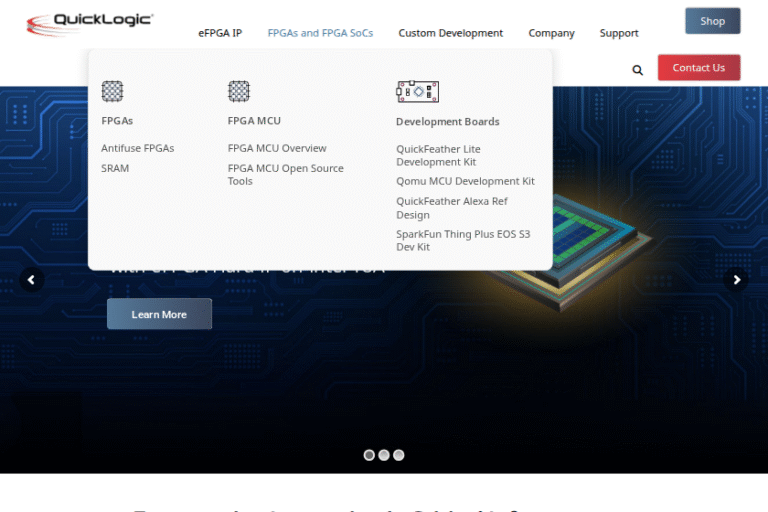Open the search magnifier icon
Viewport: 768px width, 512px height.
(x=638, y=70)
